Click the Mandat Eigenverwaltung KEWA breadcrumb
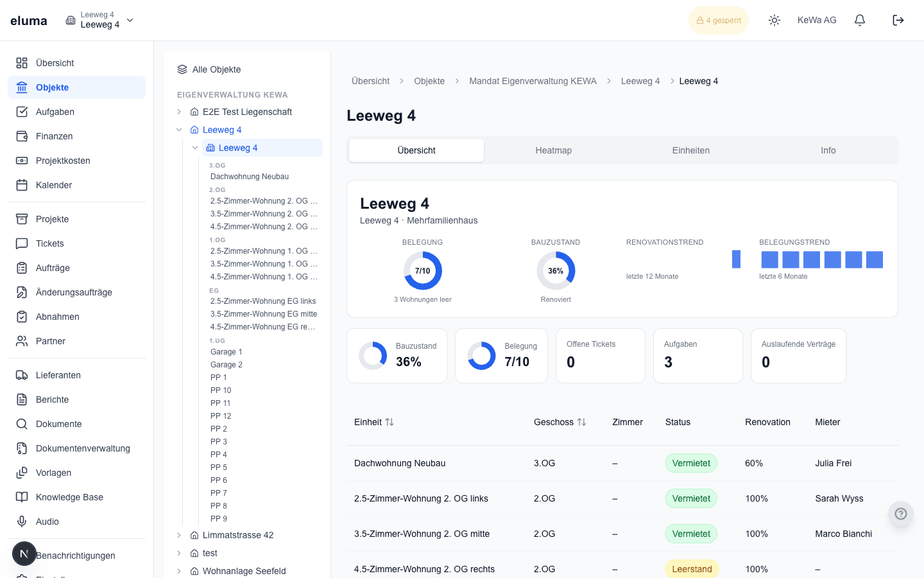Image resolution: width=924 pixels, height=578 pixels. tap(533, 81)
